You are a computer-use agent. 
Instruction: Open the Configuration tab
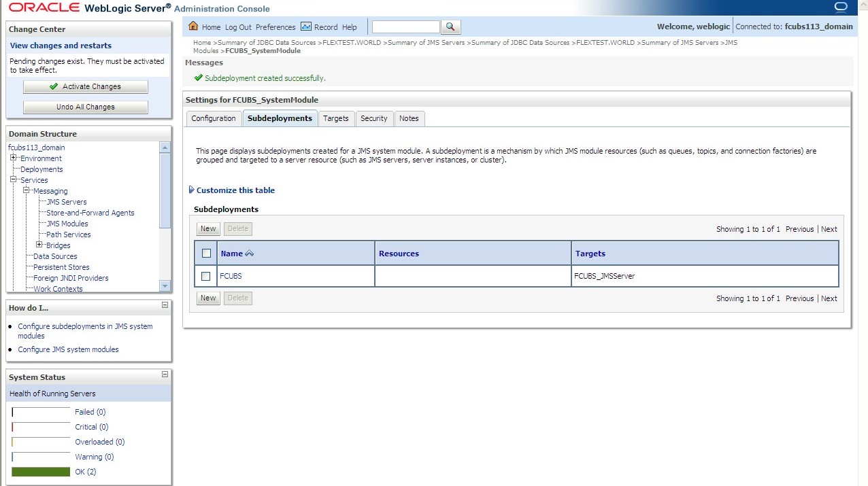pos(213,118)
